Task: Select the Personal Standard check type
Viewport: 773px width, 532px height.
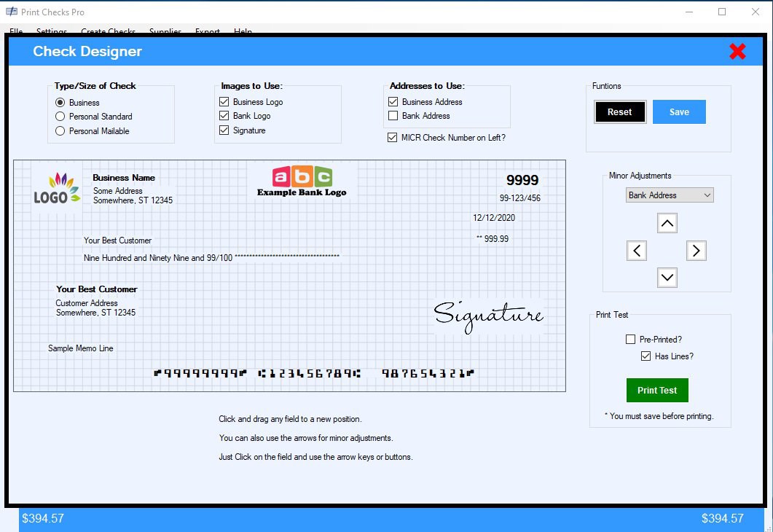Action: 59,117
